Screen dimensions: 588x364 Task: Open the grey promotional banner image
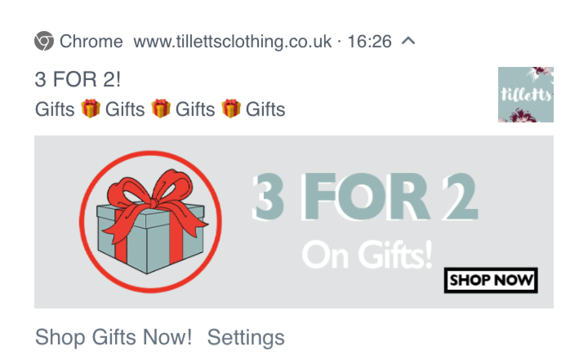[x=294, y=222]
